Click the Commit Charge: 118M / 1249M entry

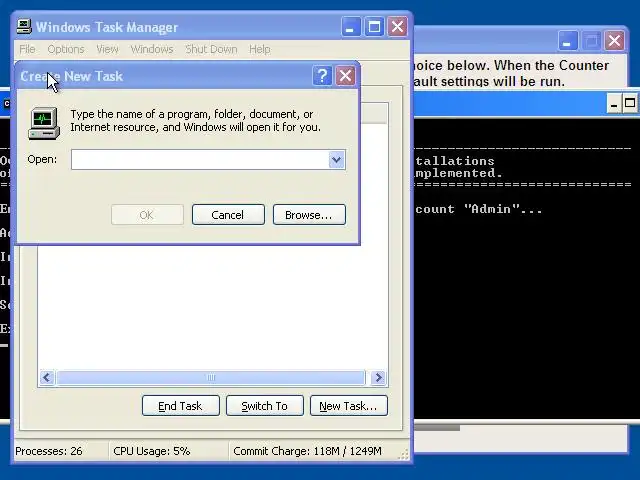[x=307, y=451]
